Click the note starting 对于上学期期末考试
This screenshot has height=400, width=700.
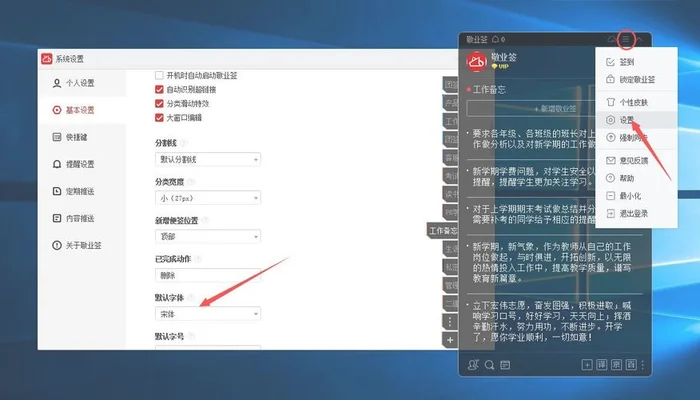(534, 214)
